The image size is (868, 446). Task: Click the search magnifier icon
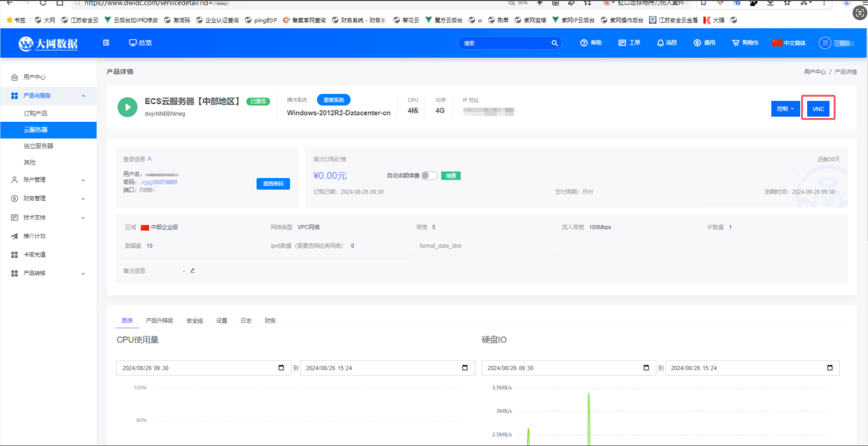click(555, 43)
